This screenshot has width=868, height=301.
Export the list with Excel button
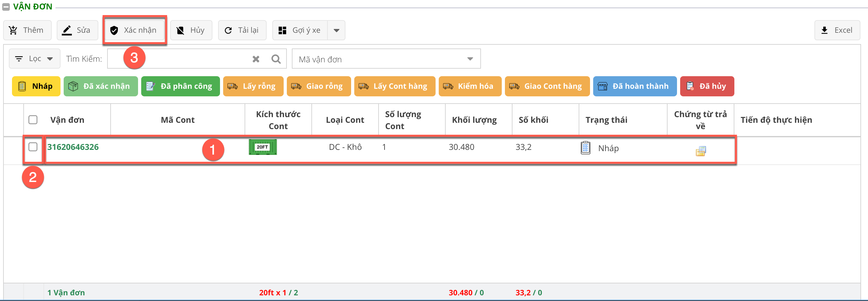tap(837, 30)
